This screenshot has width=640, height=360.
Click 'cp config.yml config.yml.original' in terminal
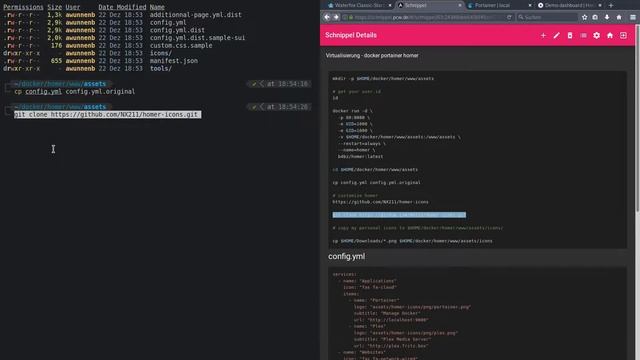(x=74, y=92)
